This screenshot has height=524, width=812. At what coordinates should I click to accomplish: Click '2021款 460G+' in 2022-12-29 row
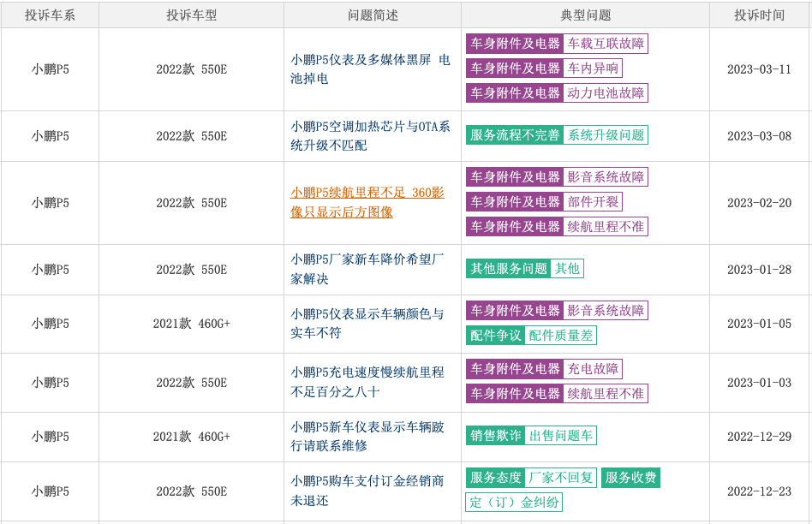191,437
